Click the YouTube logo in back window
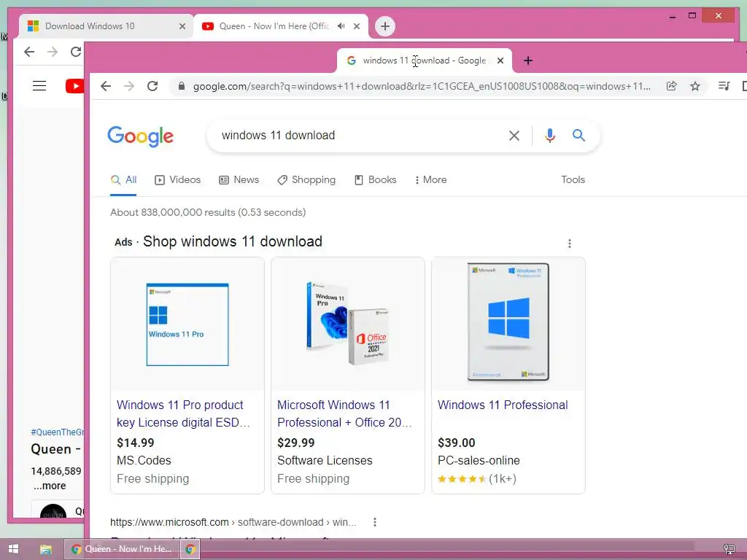 click(75, 86)
